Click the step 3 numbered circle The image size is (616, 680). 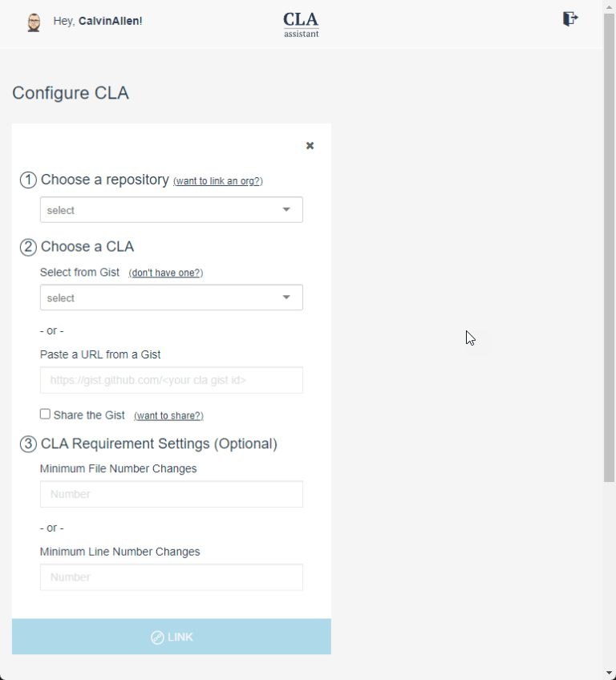pos(28,444)
